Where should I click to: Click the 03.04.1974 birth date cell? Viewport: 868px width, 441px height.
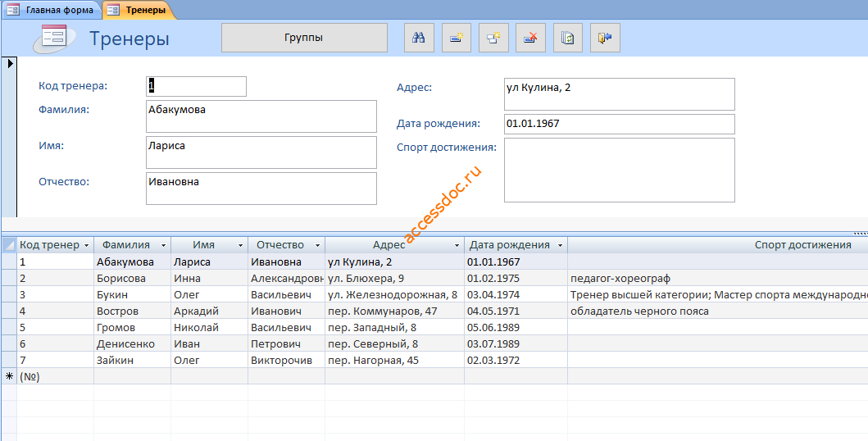click(x=516, y=295)
